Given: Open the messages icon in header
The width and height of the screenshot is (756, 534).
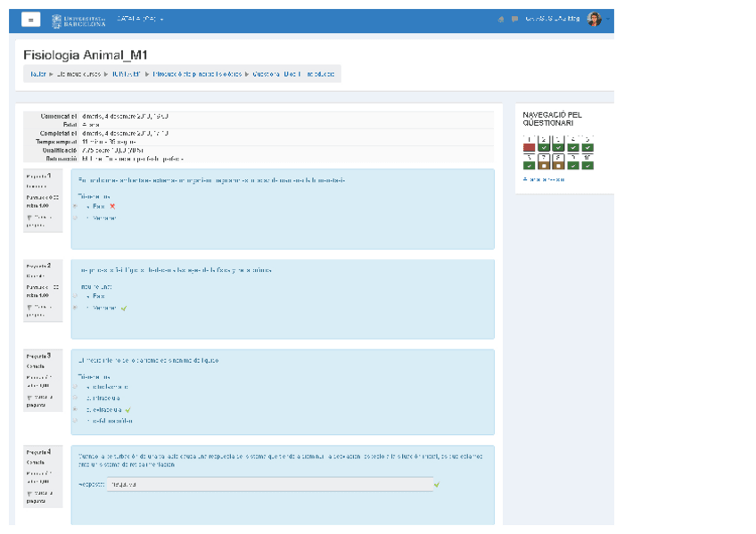Looking at the screenshot, I should pyautogui.click(x=514, y=20).
